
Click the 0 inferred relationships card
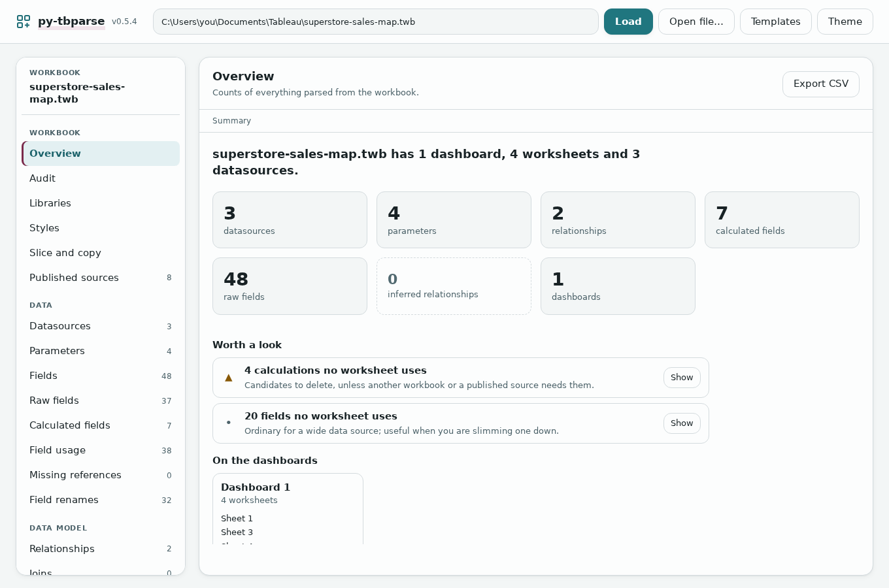pyautogui.click(x=454, y=286)
